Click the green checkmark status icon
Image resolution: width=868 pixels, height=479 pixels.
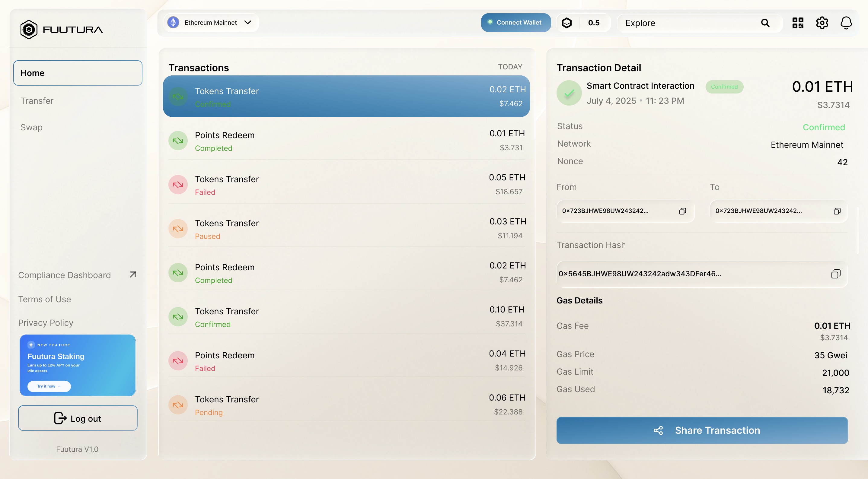[569, 93]
